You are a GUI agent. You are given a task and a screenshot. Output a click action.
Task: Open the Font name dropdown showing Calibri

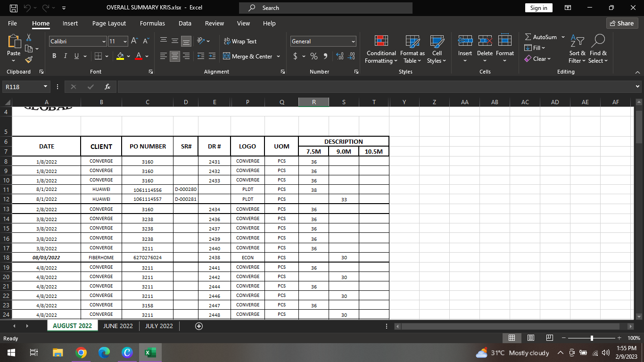(104, 41)
